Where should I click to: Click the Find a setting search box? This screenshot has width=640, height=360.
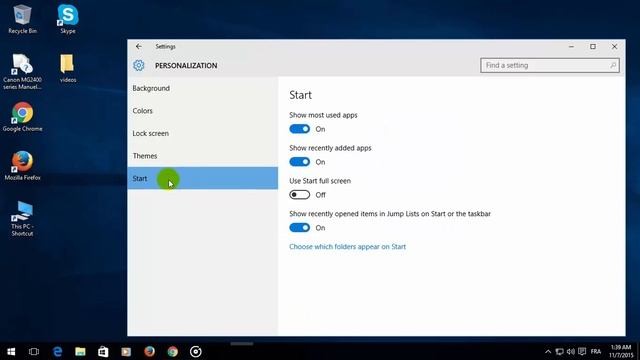pos(550,65)
